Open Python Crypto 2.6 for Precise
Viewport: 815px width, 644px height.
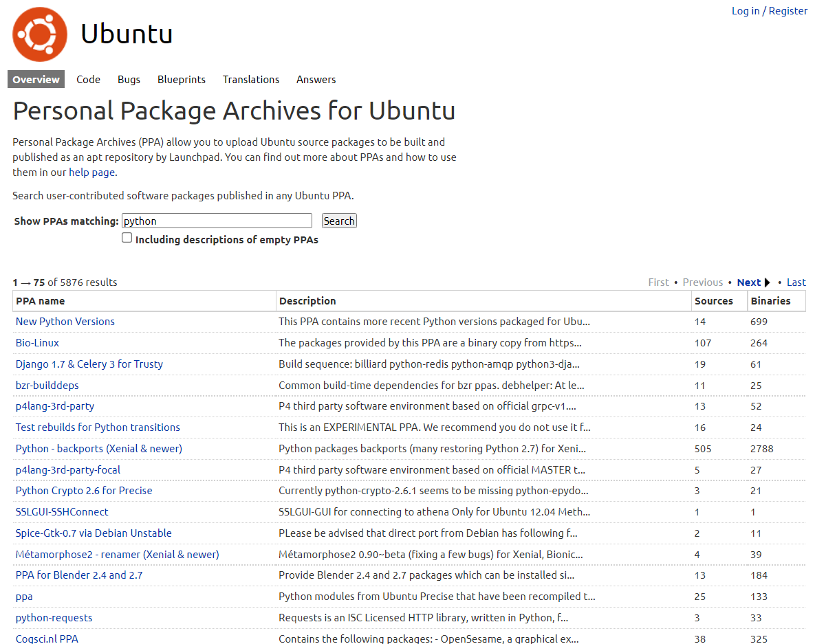click(84, 491)
